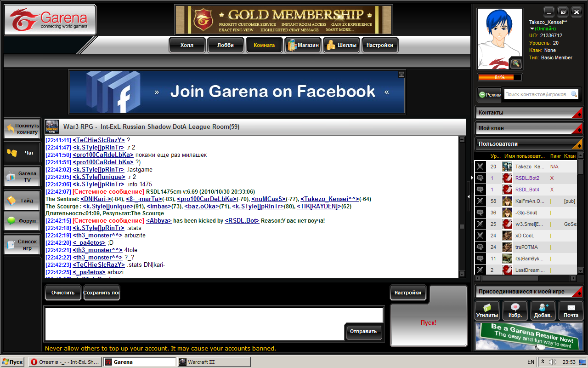Click the search magnifier in contacts search
588x368 pixels.
point(574,94)
